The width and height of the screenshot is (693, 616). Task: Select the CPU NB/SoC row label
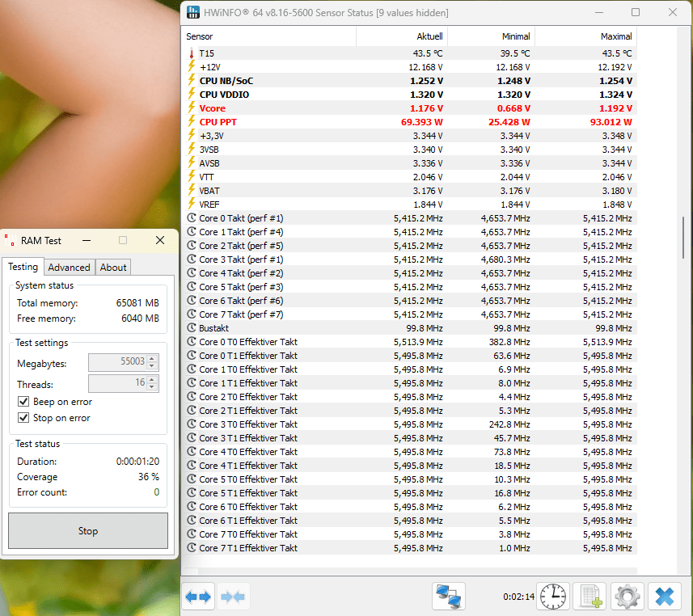point(226,81)
